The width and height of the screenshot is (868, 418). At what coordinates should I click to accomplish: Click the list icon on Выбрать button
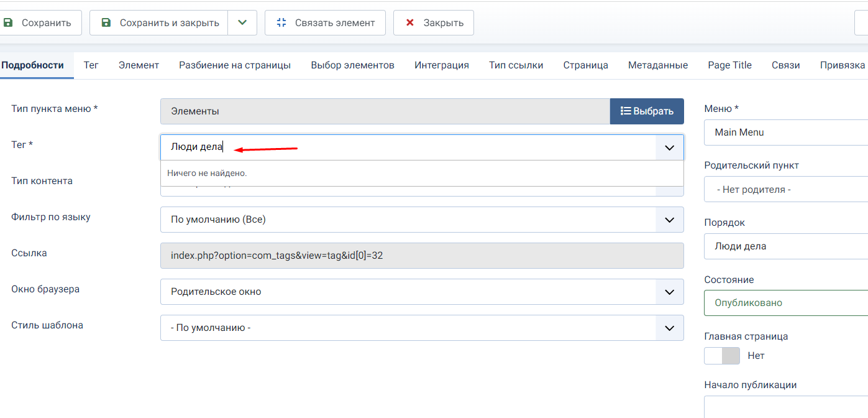click(626, 111)
